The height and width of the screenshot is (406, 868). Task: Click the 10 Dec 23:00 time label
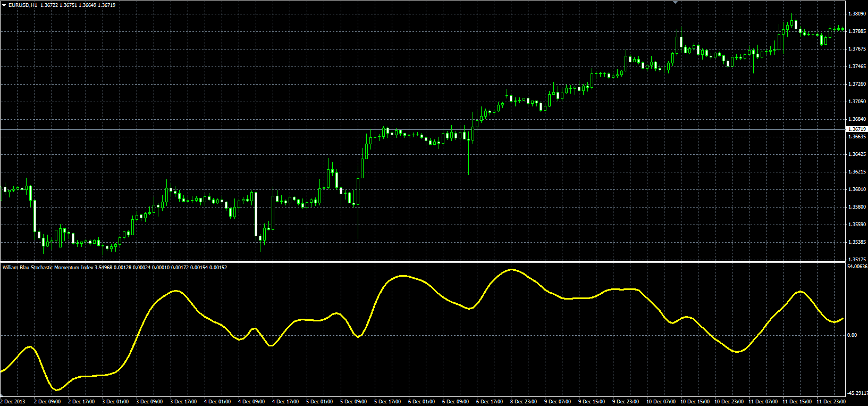point(729,402)
